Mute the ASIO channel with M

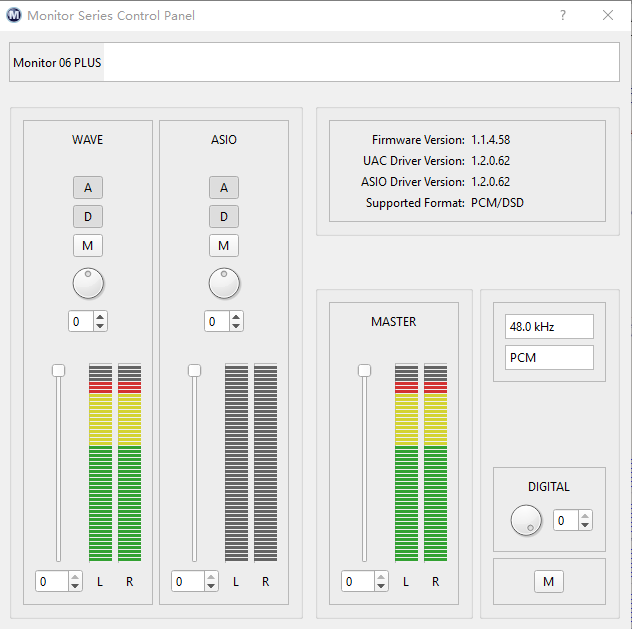coord(224,245)
